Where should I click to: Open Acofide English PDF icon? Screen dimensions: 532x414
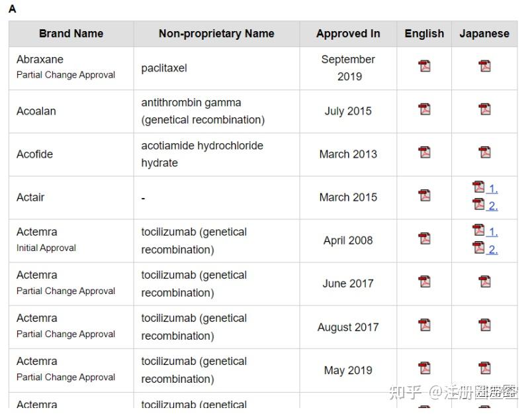[x=424, y=152]
